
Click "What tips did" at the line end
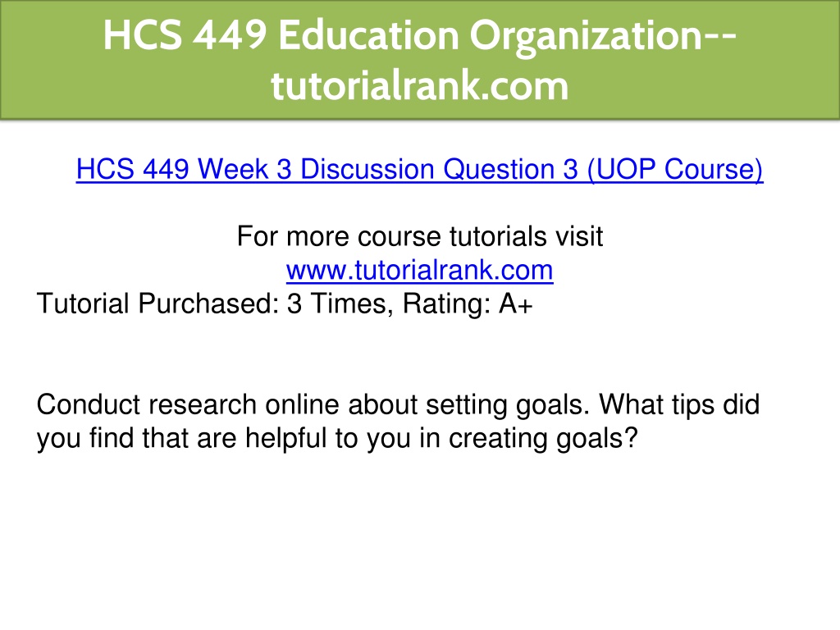coord(679,404)
